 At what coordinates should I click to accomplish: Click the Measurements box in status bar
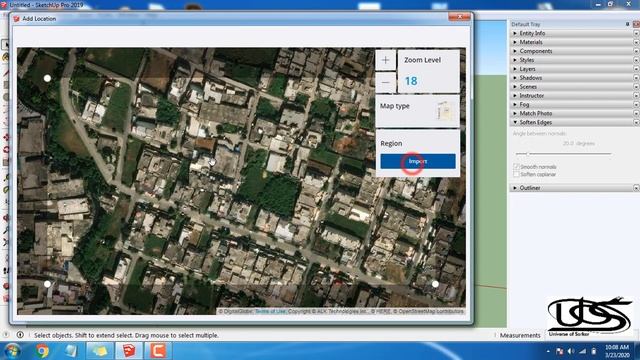click(520, 335)
